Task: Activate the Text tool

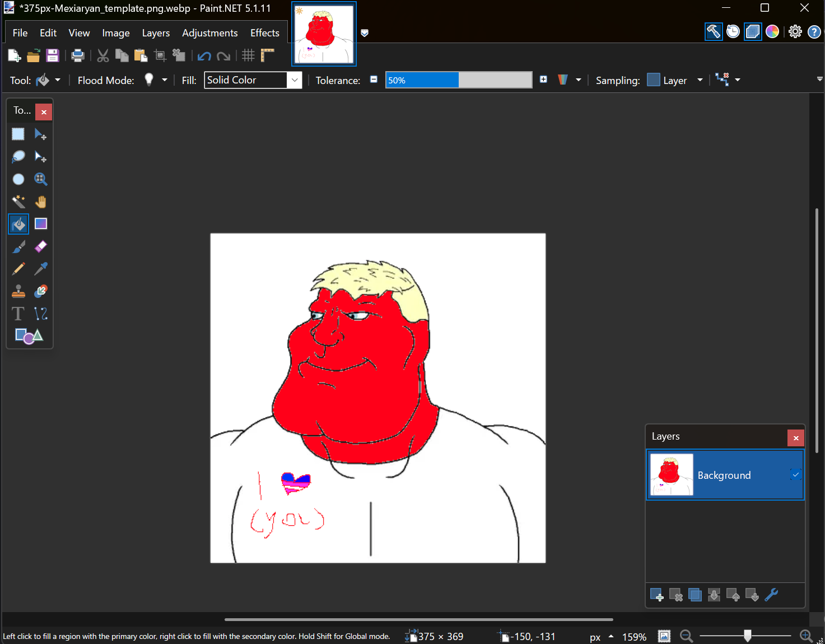Action: tap(18, 314)
